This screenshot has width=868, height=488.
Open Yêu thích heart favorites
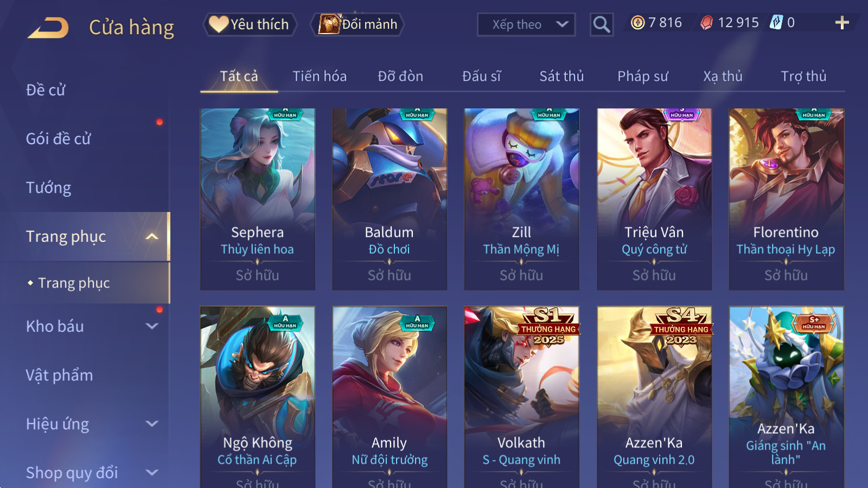pos(250,24)
